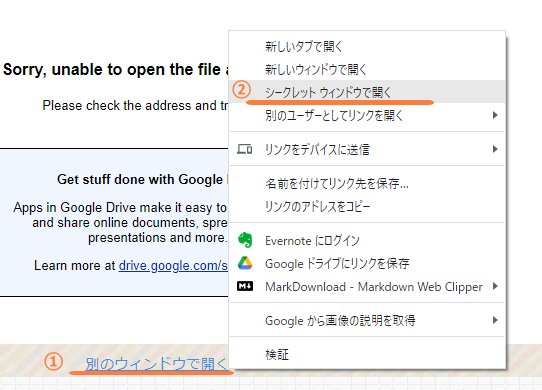This screenshot has width=542, height=390.
Task: Open the 別のウィンドウで開く link
Action: click(x=156, y=364)
